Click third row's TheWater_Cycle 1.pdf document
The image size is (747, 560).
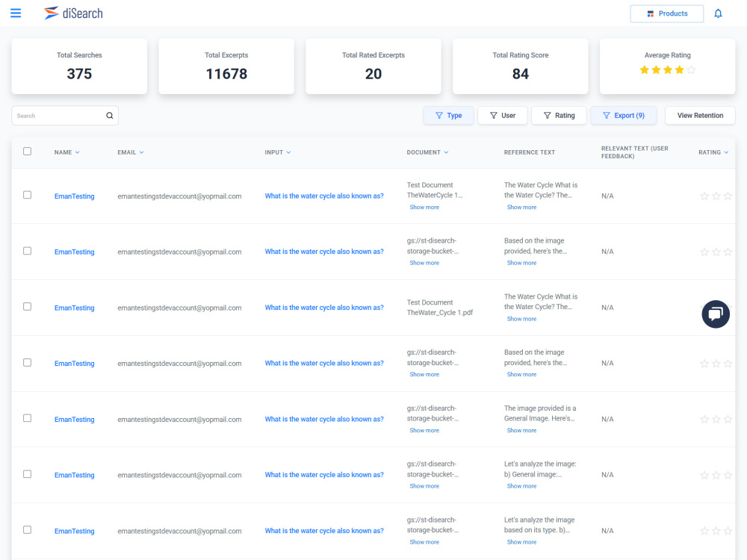440,308
